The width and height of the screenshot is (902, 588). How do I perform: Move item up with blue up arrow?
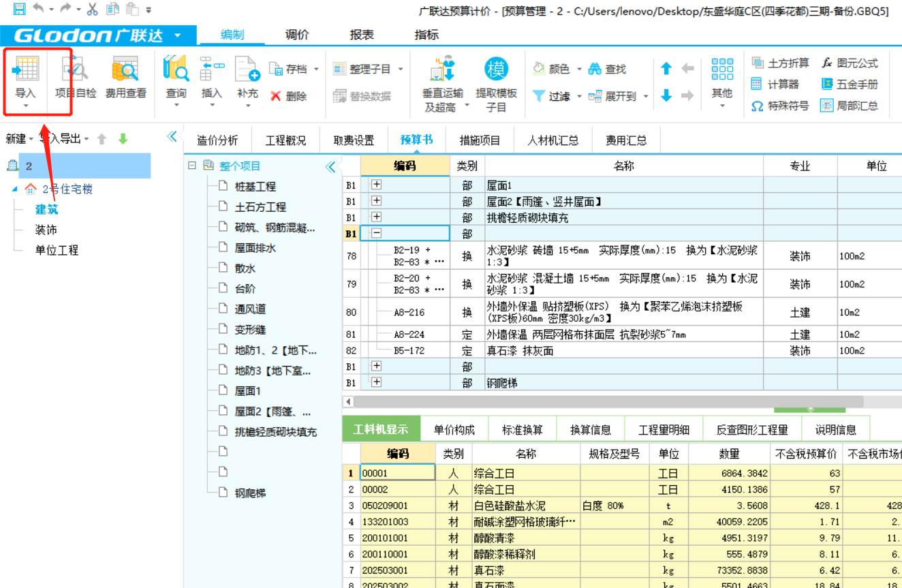click(x=666, y=68)
